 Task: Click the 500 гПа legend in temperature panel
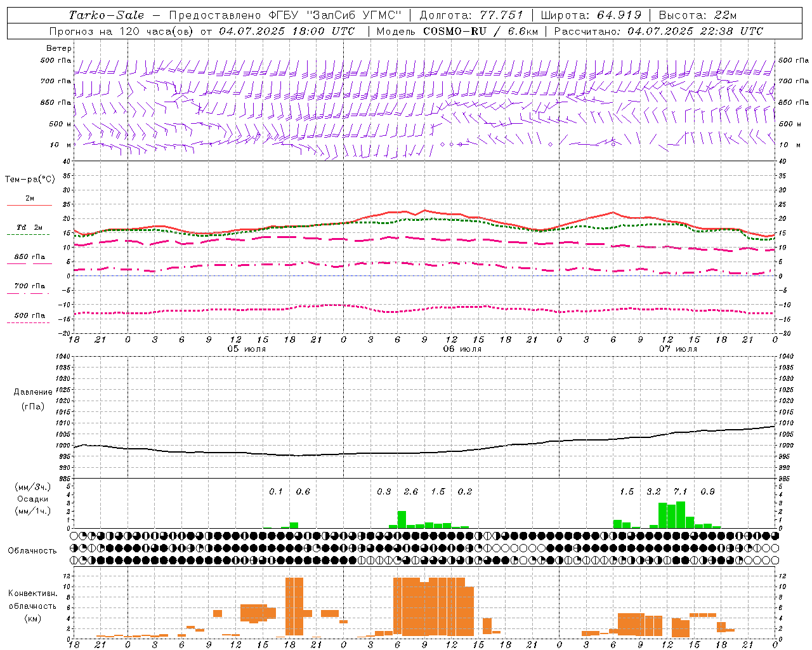click(29, 315)
